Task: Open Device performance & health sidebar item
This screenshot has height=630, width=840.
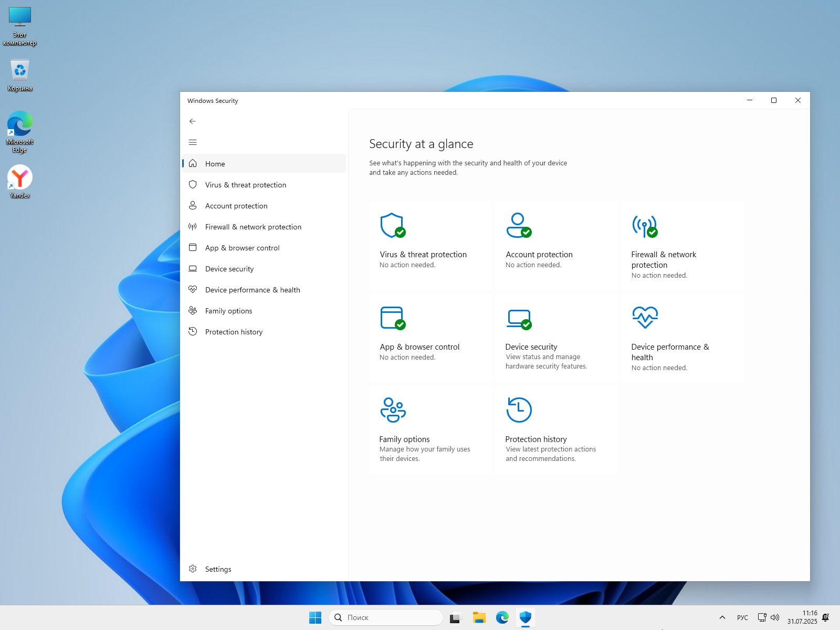Action: coord(264,290)
